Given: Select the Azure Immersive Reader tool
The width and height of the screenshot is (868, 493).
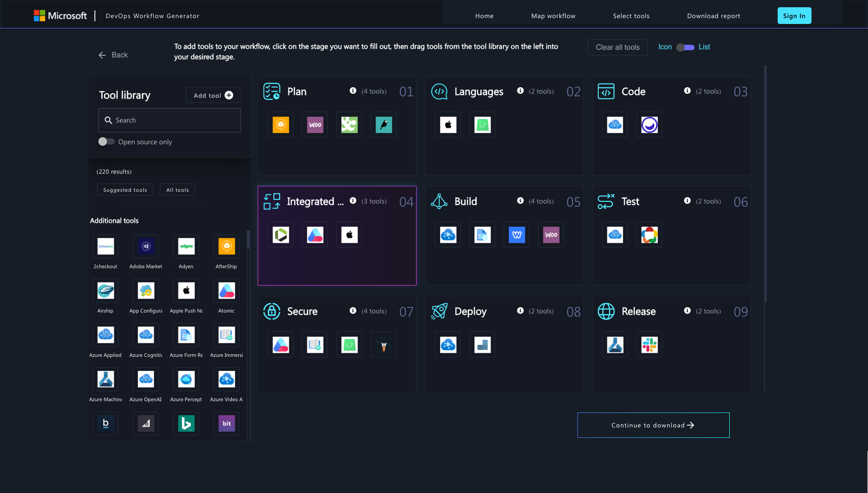Looking at the screenshot, I should tap(226, 335).
